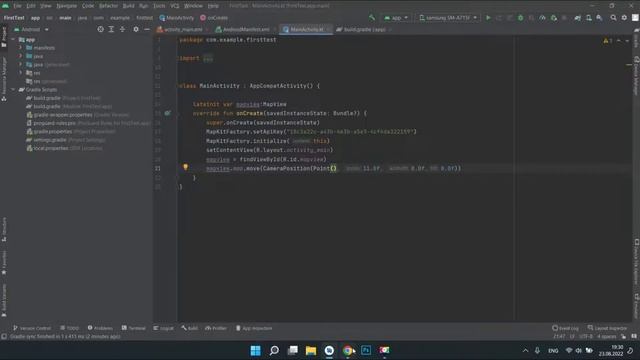Image resolution: width=640 pixels, height=360 pixels.
Task: Click Select Opened File target icon in Project panel
Action: tap(100, 29)
